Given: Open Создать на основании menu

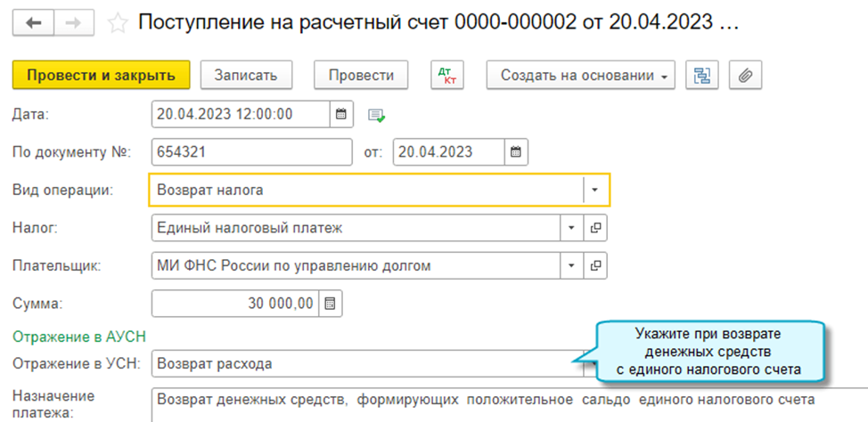Looking at the screenshot, I should tap(580, 76).
